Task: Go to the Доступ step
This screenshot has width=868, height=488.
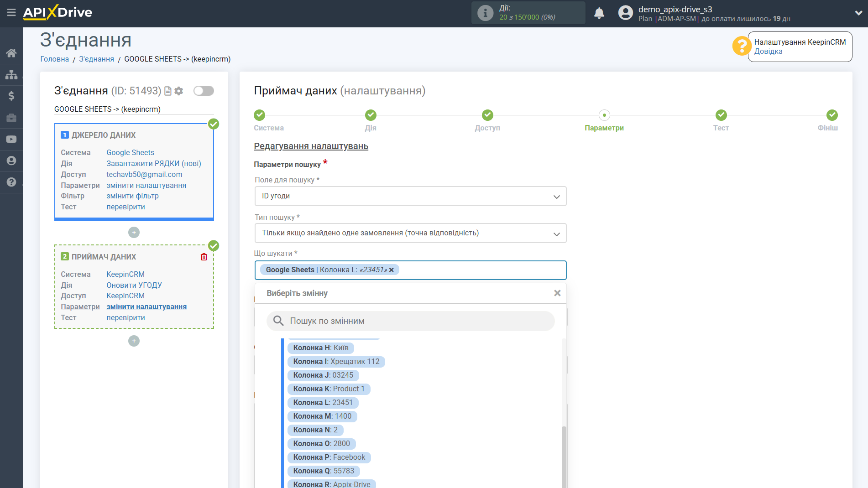Action: point(487,115)
